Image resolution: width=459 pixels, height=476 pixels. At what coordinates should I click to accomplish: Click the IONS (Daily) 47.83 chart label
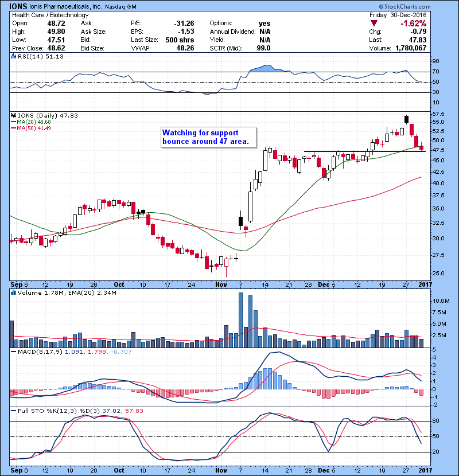48,116
